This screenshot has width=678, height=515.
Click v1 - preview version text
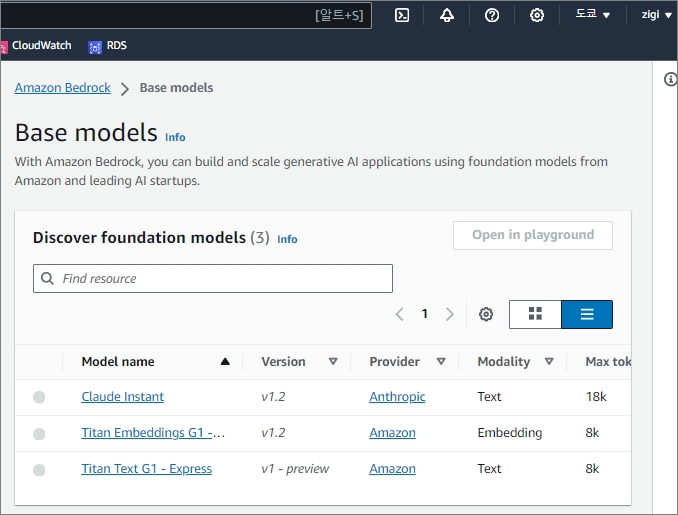coord(295,469)
